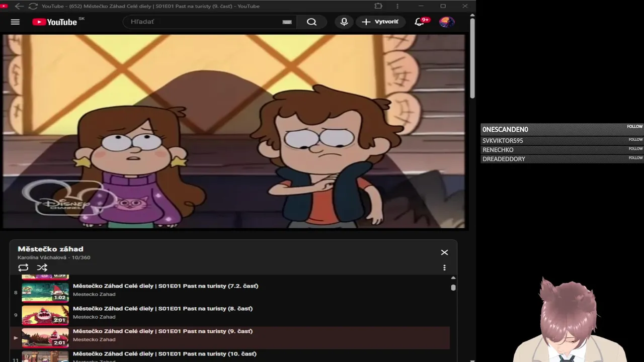Click the SVKVIKTOR595 username

click(x=503, y=141)
